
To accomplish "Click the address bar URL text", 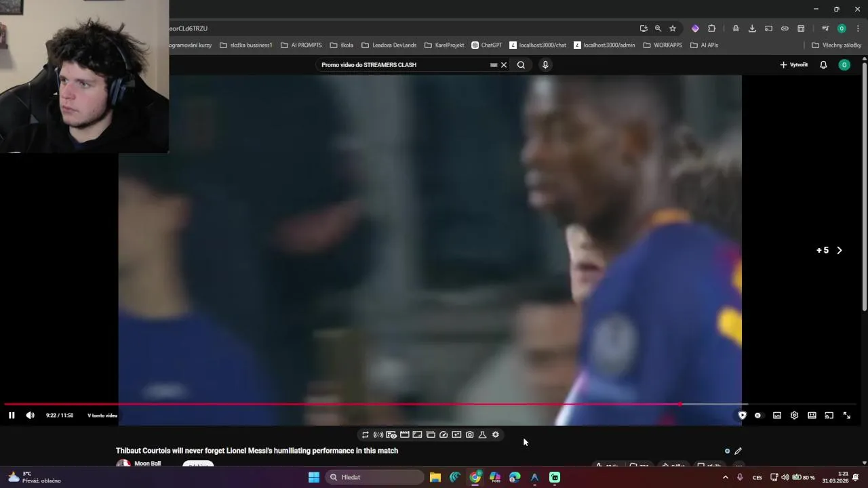I will coord(189,28).
